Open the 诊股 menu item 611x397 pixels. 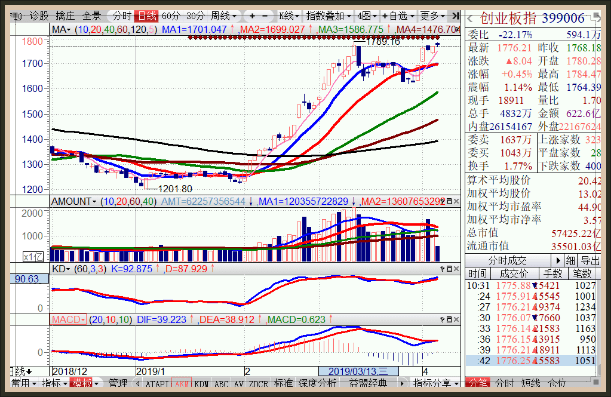click(39, 16)
